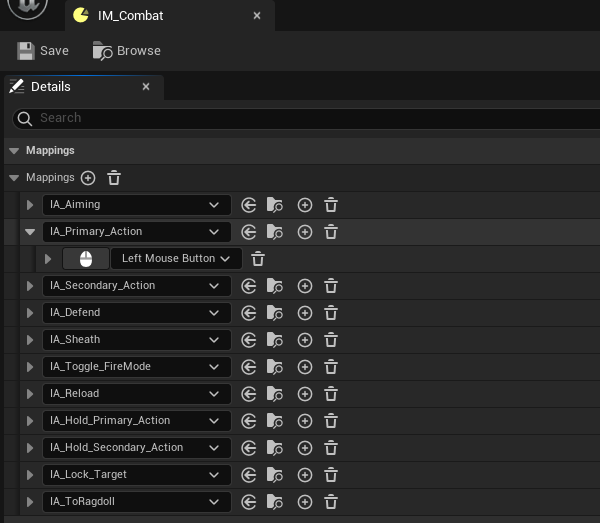This screenshot has height=523, width=600.
Task: Browse to IA_Primary_Action asset in Content Browser
Action: pos(275,232)
